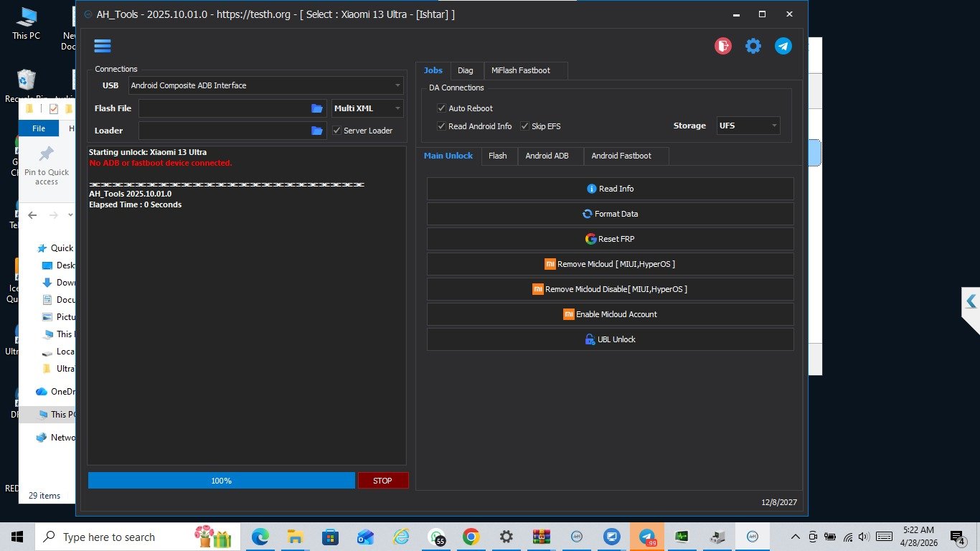Click the Read Info button
Viewport: 980px width, 551px height.
tap(611, 189)
